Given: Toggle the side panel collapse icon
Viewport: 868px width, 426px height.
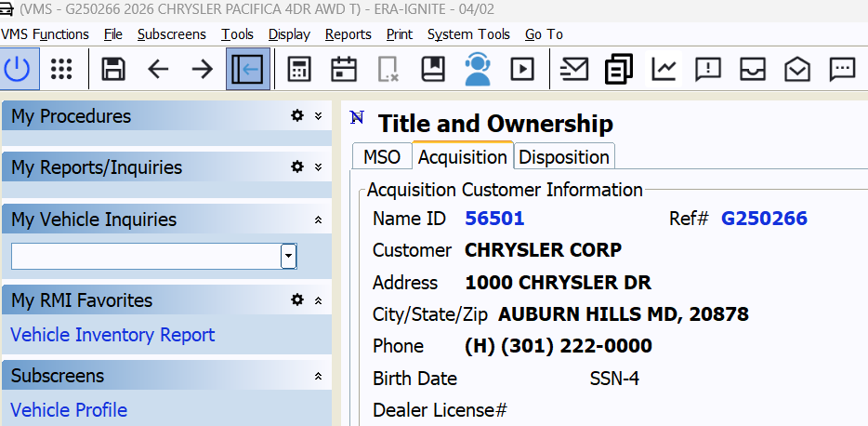Looking at the screenshot, I should 248,69.
